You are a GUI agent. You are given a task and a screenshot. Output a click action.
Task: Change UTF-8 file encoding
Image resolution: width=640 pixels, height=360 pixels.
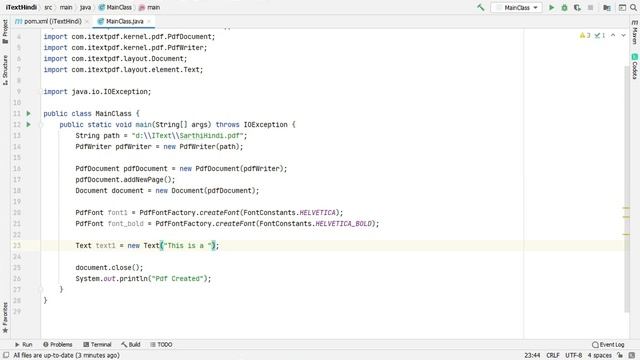pyautogui.click(x=573, y=356)
